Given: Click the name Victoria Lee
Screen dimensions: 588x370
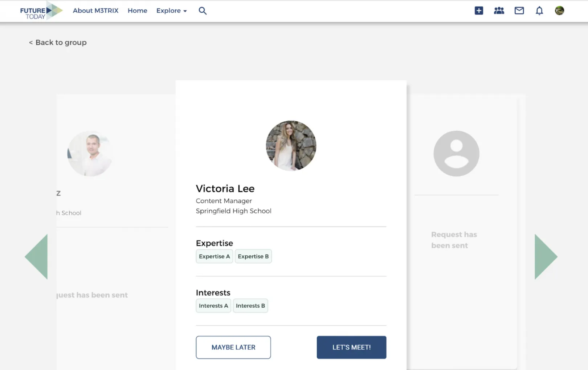Looking at the screenshot, I should [x=225, y=188].
